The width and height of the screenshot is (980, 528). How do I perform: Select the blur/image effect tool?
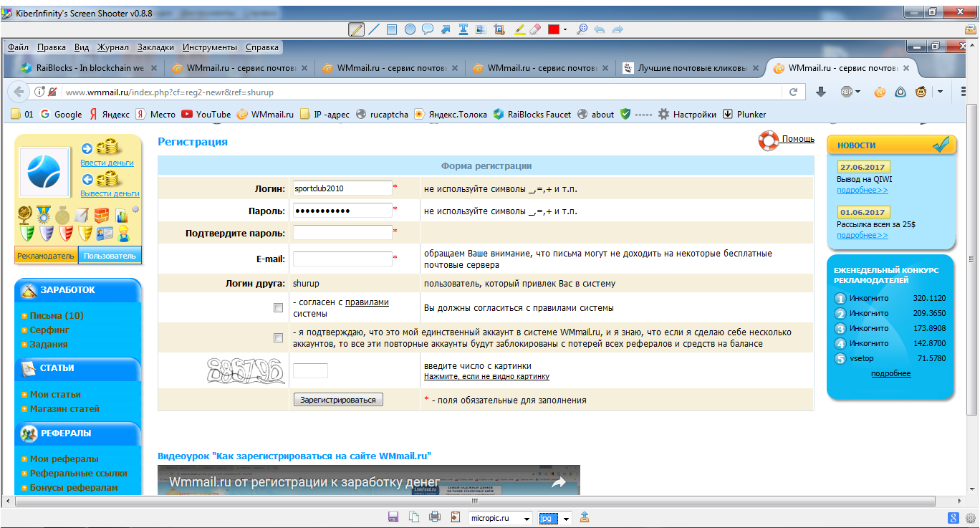pyautogui.click(x=481, y=29)
